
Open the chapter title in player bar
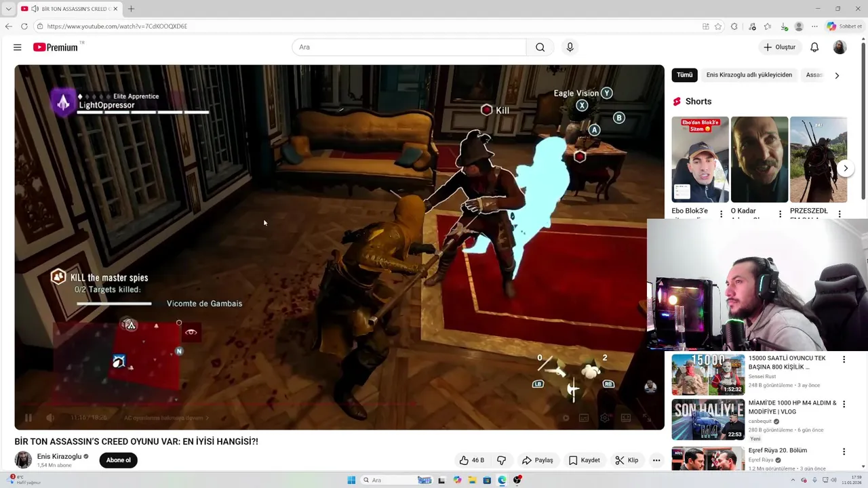pos(167,418)
